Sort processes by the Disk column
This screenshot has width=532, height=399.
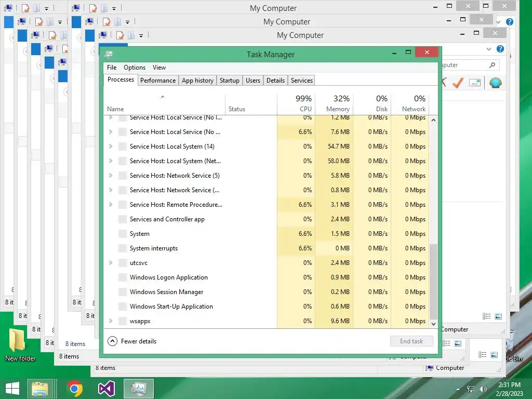coord(372,103)
